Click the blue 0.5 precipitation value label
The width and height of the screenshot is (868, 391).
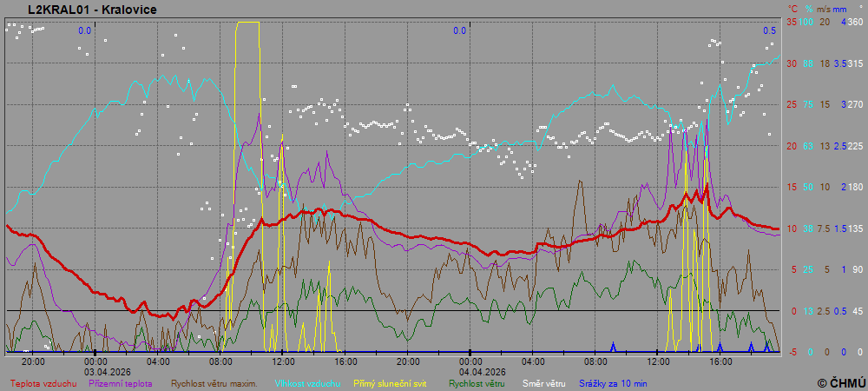[x=769, y=30]
